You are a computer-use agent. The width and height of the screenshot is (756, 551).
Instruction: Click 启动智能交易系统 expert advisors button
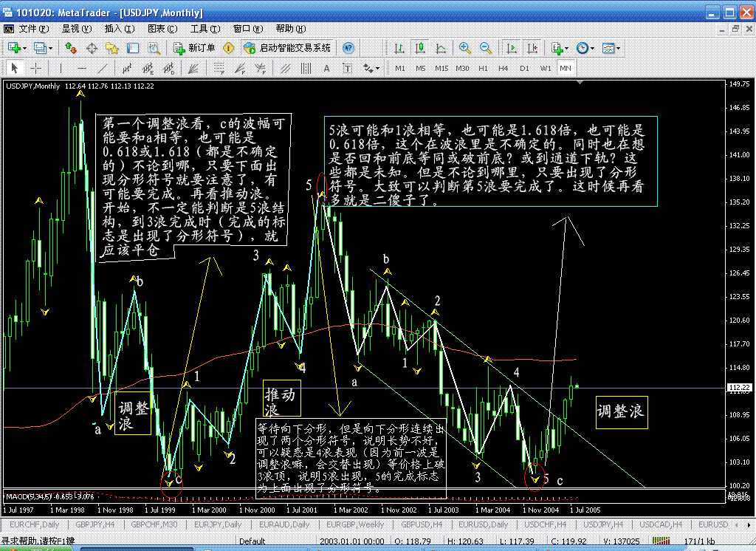288,48
